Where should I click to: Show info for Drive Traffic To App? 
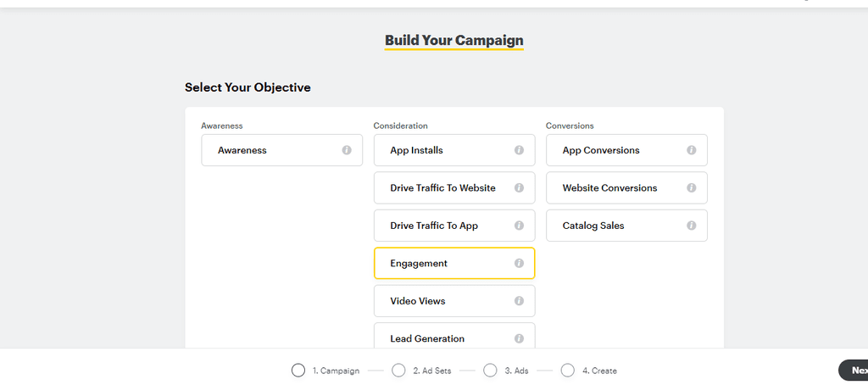click(519, 226)
